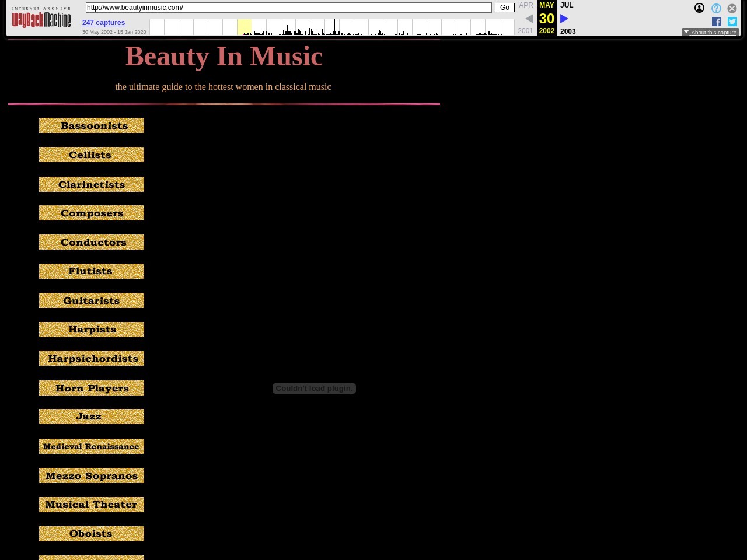The image size is (747, 560).
Task: Open the user account icon
Action: (x=699, y=8)
